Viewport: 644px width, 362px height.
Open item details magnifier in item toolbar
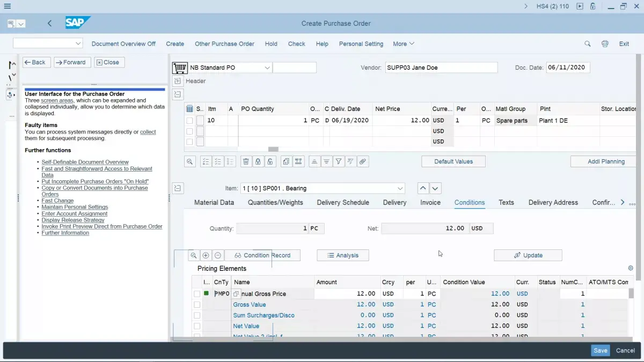pos(190,161)
